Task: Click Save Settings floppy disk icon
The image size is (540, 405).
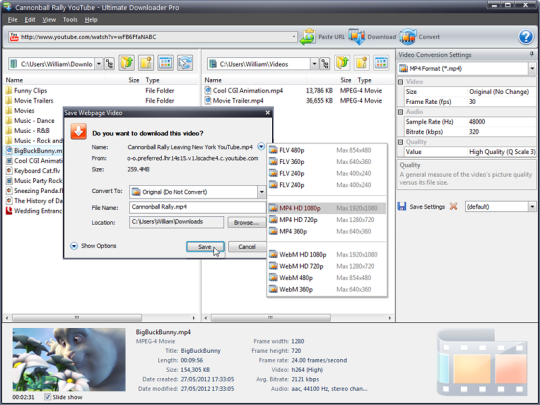Action: (x=402, y=207)
